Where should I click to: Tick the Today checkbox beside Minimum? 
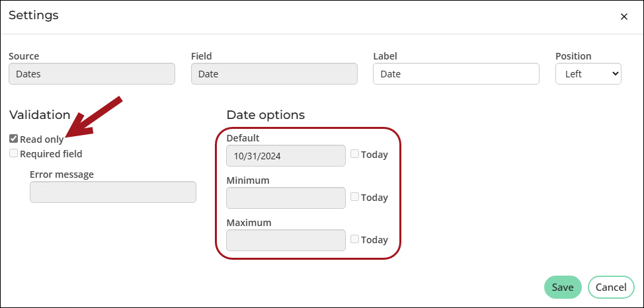(x=354, y=197)
